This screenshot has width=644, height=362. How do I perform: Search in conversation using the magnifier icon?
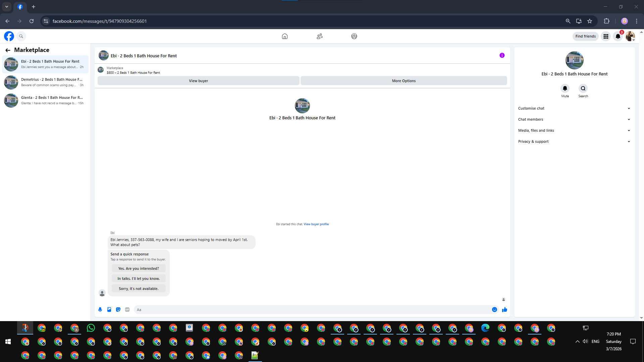583,88
